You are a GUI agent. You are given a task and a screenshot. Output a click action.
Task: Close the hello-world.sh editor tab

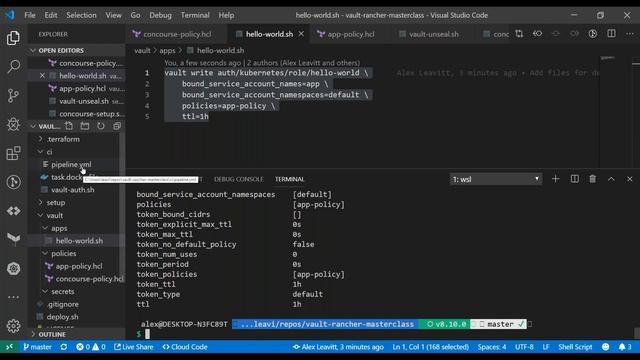click(x=301, y=34)
